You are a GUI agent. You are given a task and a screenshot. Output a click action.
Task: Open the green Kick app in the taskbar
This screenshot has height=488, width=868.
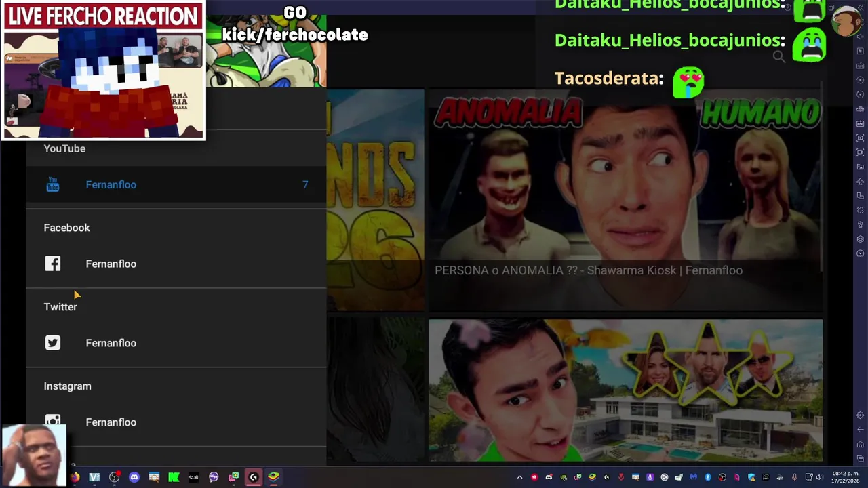tap(174, 476)
